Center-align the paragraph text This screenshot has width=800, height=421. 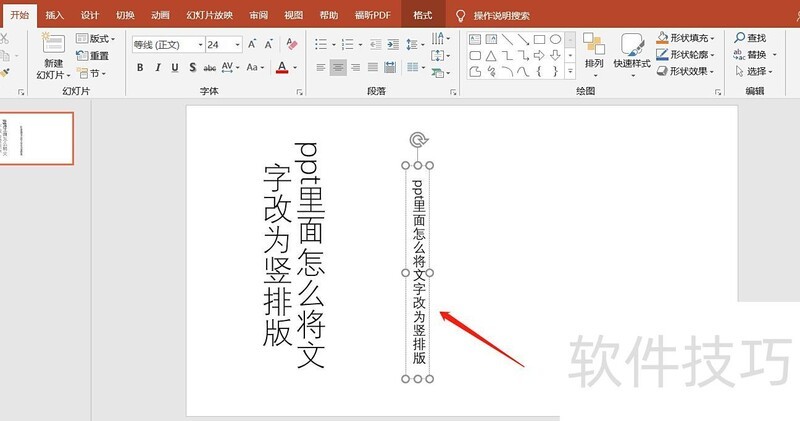point(338,67)
